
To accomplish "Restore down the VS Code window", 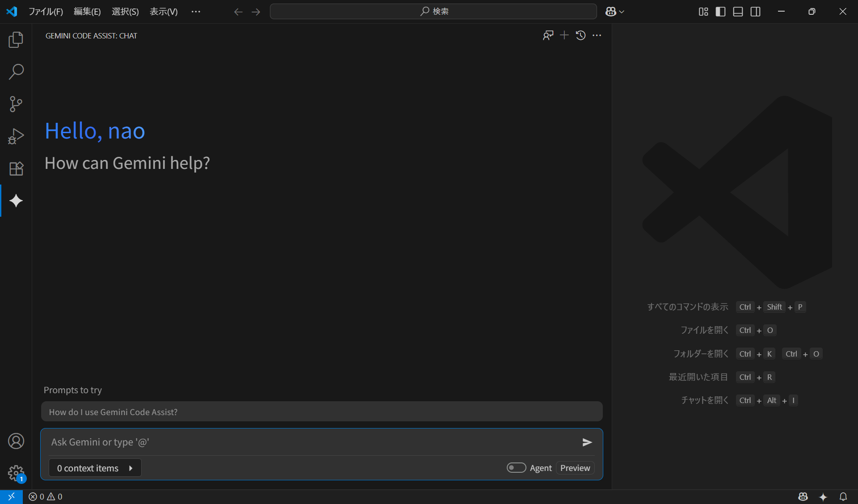I will pyautogui.click(x=812, y=12).
